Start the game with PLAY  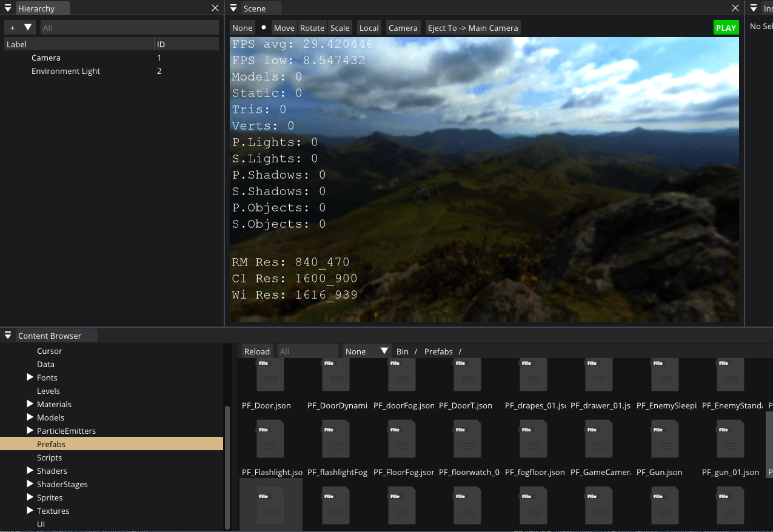click(726, 28)
